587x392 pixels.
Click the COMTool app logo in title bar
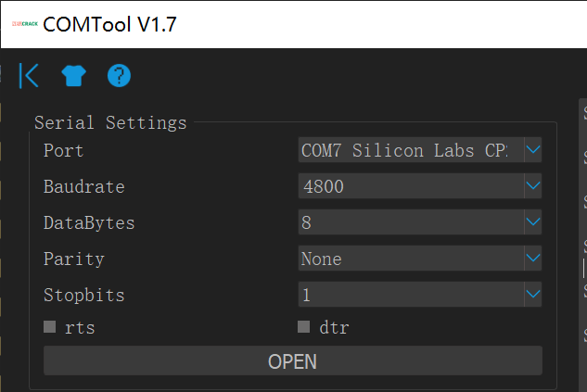23,25
